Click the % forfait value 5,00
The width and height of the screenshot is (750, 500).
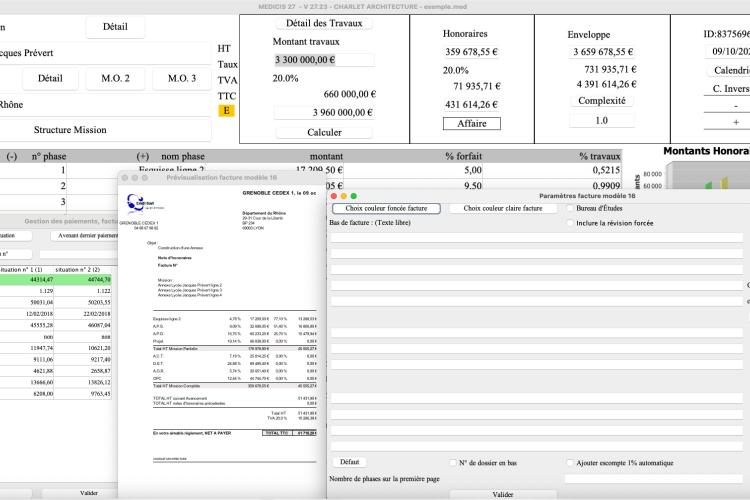pos(473,170)
